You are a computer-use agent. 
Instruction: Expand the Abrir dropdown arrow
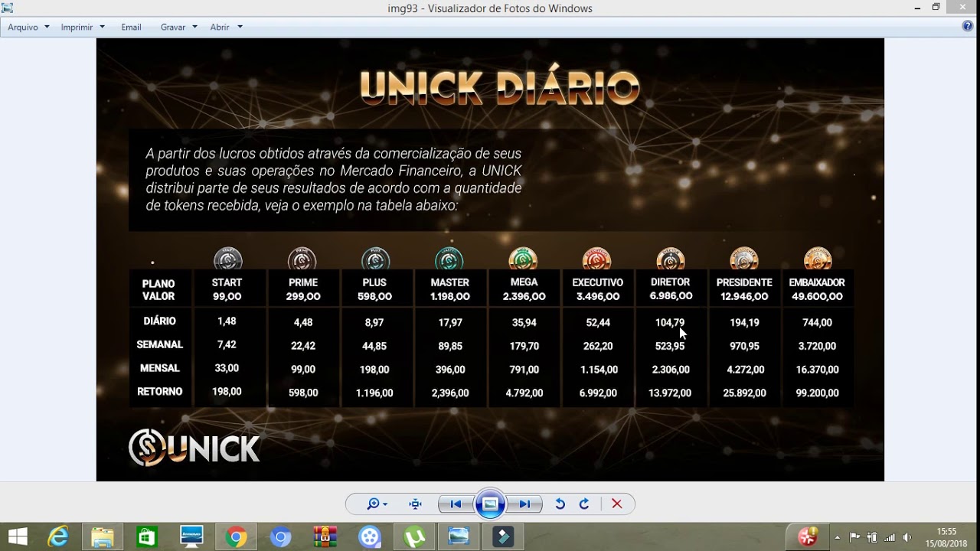240,27
